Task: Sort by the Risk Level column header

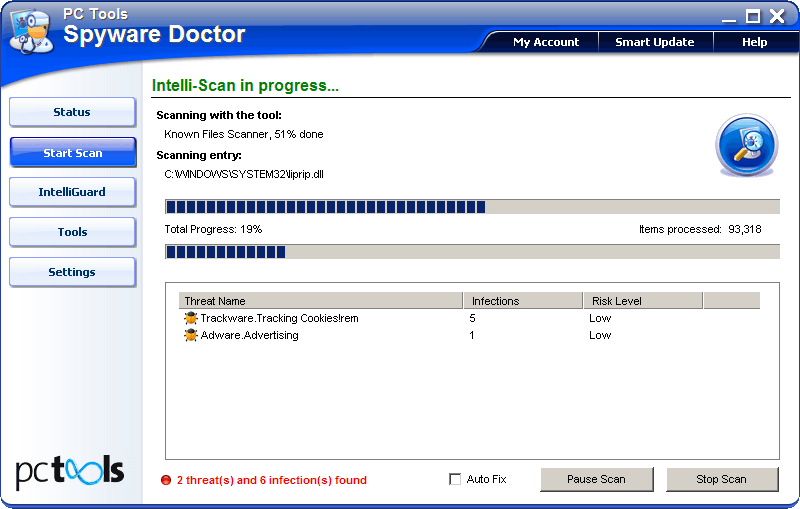Action: (643, 301)
